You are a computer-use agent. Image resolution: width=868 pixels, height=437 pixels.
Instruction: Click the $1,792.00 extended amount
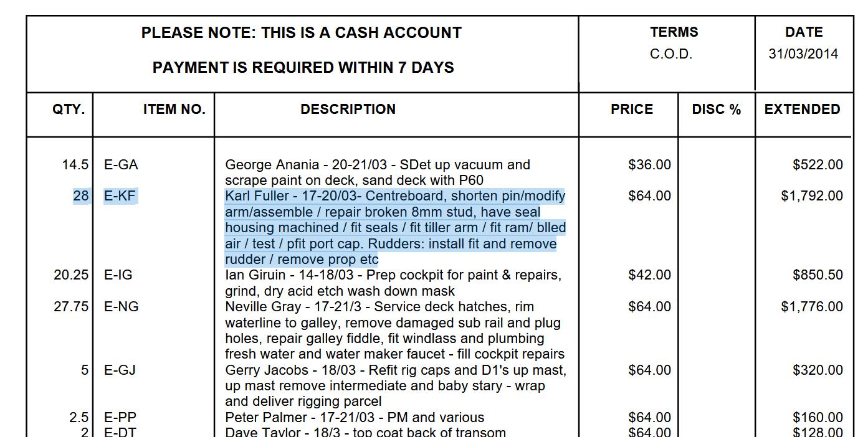tap(812, 196)
